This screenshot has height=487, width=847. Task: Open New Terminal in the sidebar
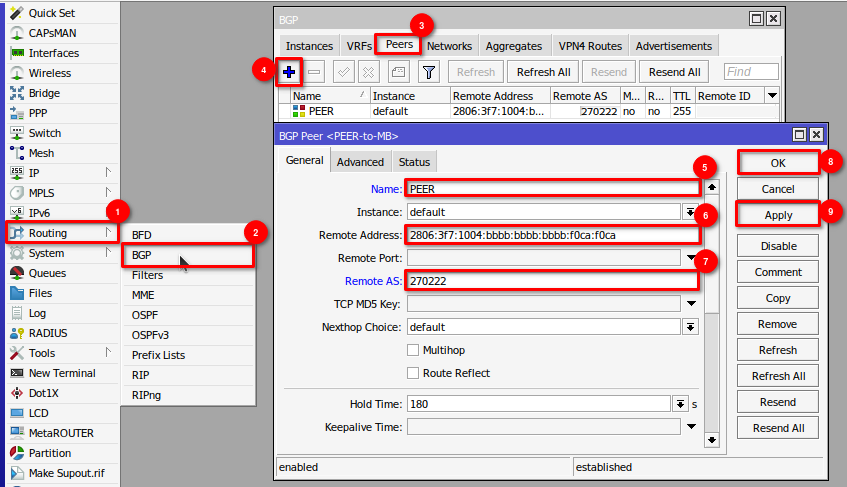tap(62, 373)
